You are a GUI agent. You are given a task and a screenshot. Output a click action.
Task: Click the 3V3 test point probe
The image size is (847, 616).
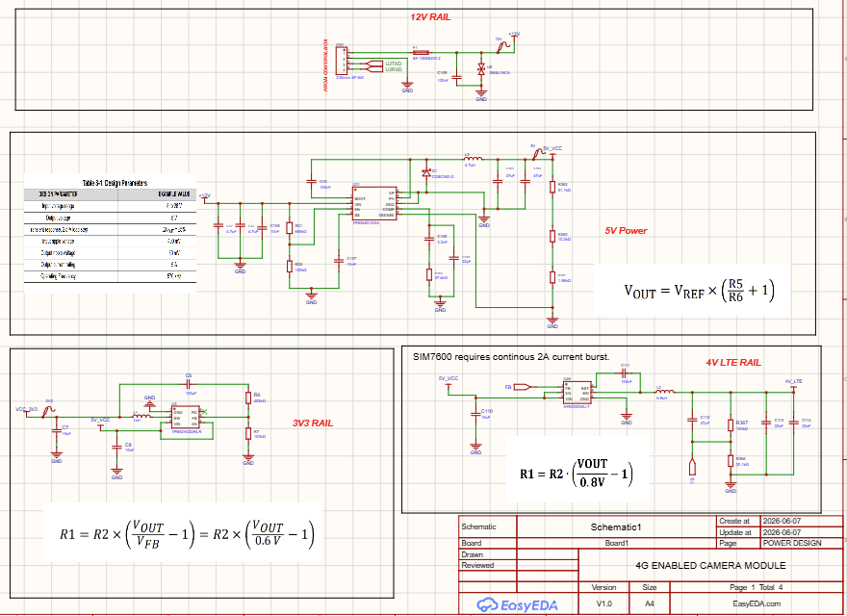tap(49, 412)
